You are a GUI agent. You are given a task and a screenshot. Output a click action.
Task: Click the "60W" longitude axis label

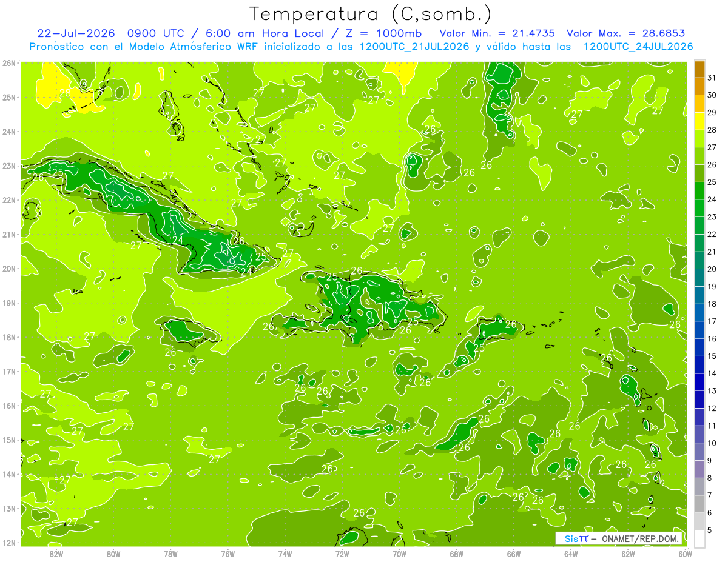685,554
